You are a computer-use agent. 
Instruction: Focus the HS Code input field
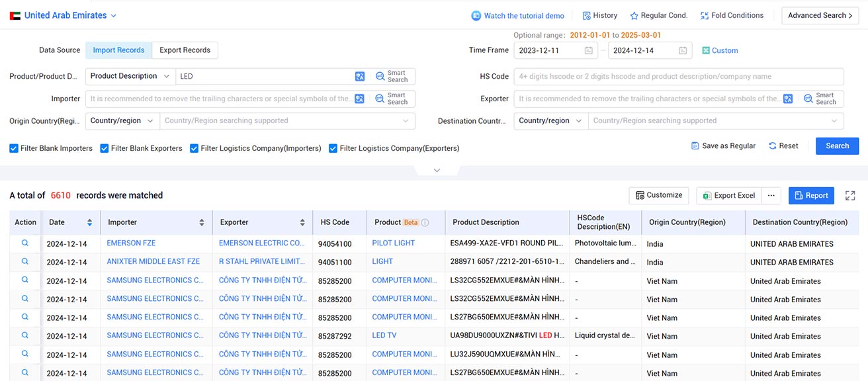[x=679, y=76]
